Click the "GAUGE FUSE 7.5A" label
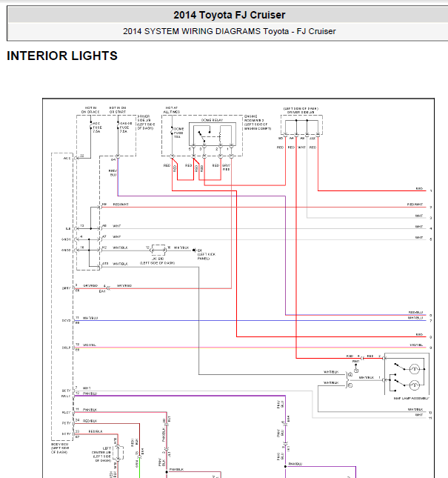 click(x=125, y=127)
